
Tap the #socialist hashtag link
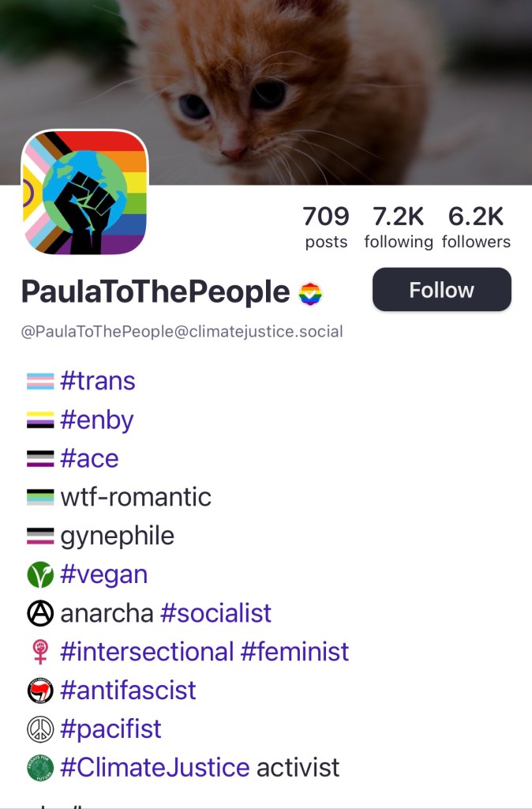[x=215, y=613]
